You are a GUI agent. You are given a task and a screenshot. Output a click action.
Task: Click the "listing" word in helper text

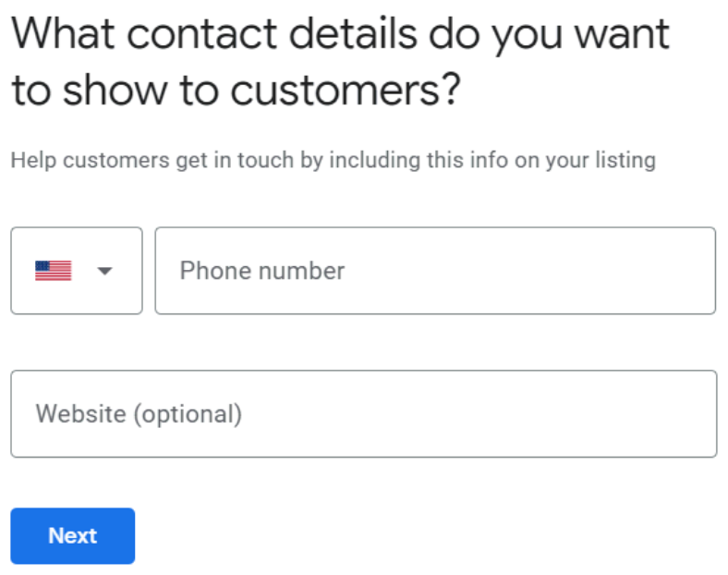(625, 160)
